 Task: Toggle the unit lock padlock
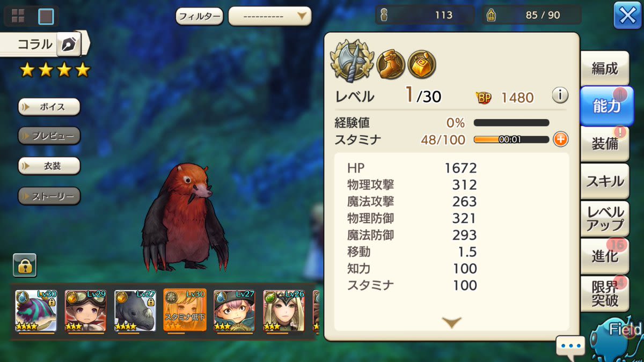[25, 265]
